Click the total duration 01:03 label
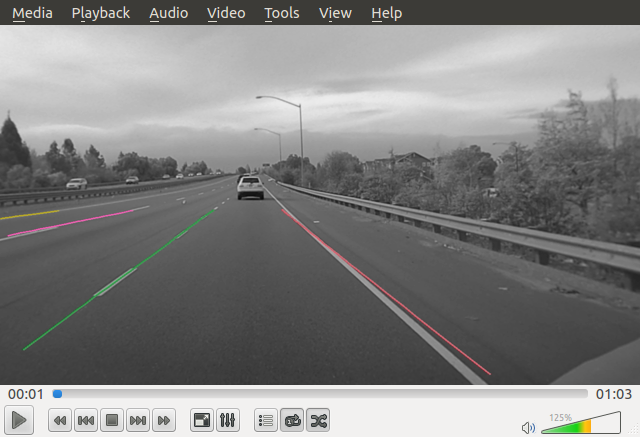Image resolution: width=640 pixels, height=437 pixels. click(x=613, y=394)
